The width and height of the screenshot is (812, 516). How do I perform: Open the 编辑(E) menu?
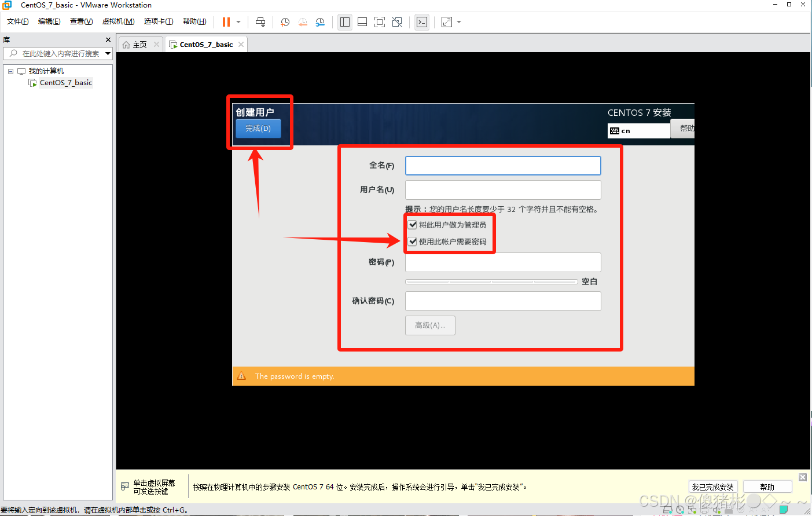coord(49,21)
